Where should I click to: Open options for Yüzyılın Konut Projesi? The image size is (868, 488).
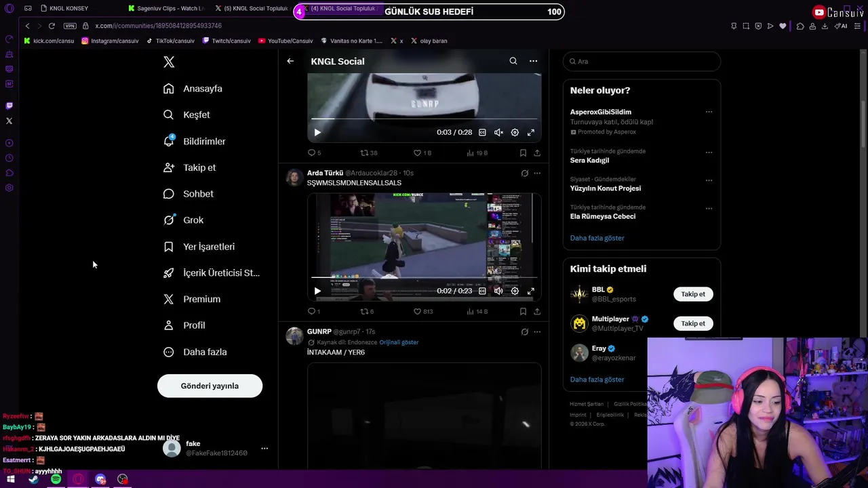tap(709, 180)
